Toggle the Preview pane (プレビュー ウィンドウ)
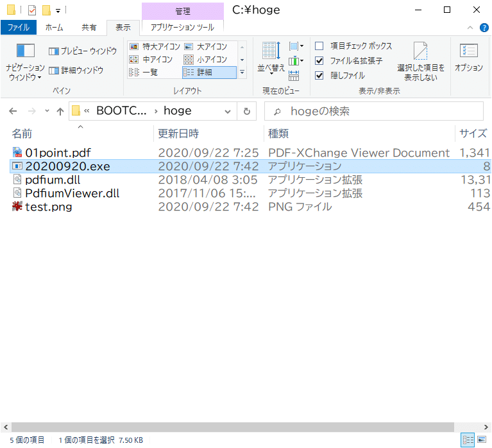This screenshot has height=448, width=492. (83, 51)
